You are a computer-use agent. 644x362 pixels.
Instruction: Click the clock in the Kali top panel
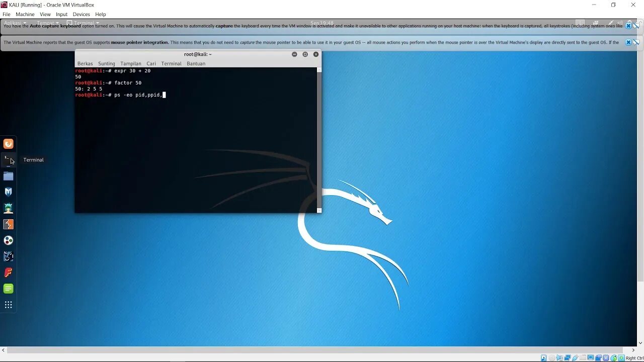[322, 23]
